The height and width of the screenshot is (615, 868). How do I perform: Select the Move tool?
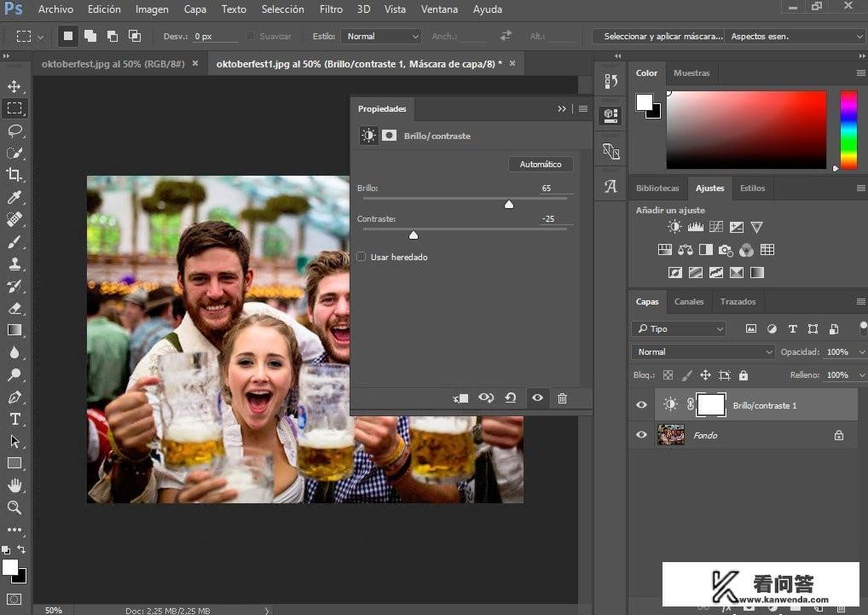tap(14, 86)
